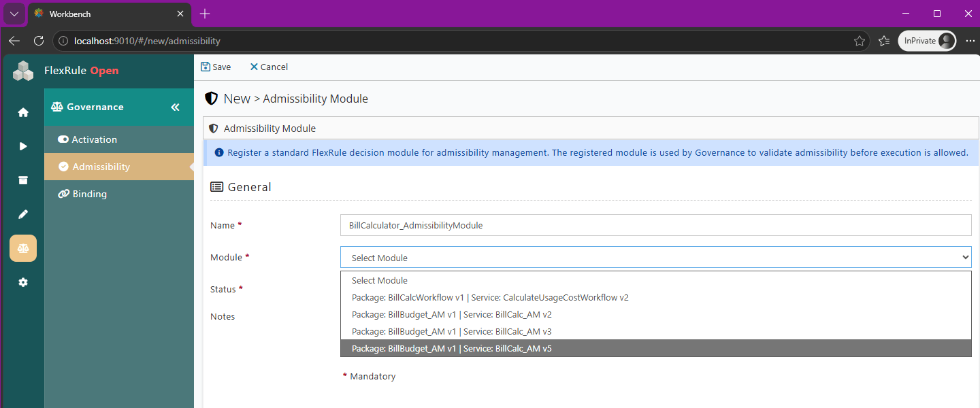Click the FlexRule Open title text

tap(82, 71)
